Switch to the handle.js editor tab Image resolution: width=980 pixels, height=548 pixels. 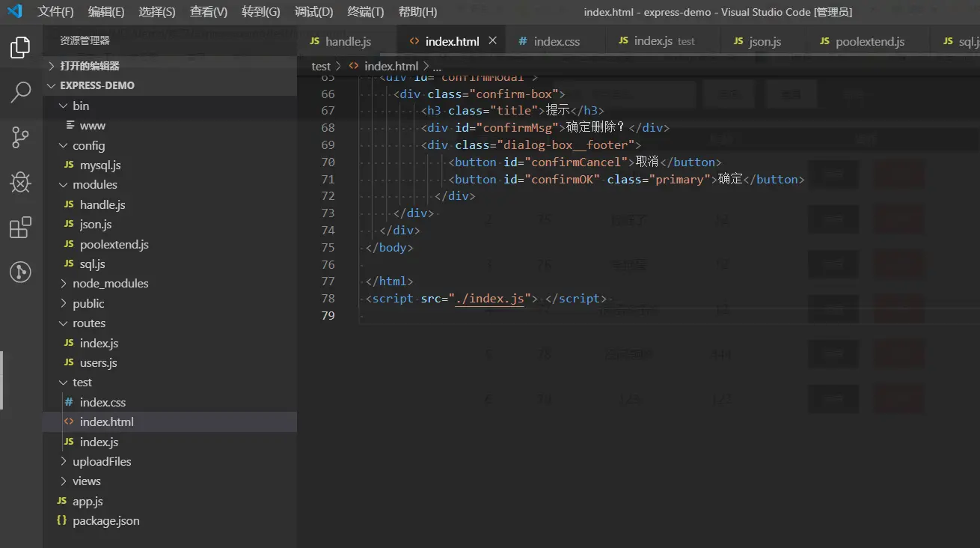348,41
